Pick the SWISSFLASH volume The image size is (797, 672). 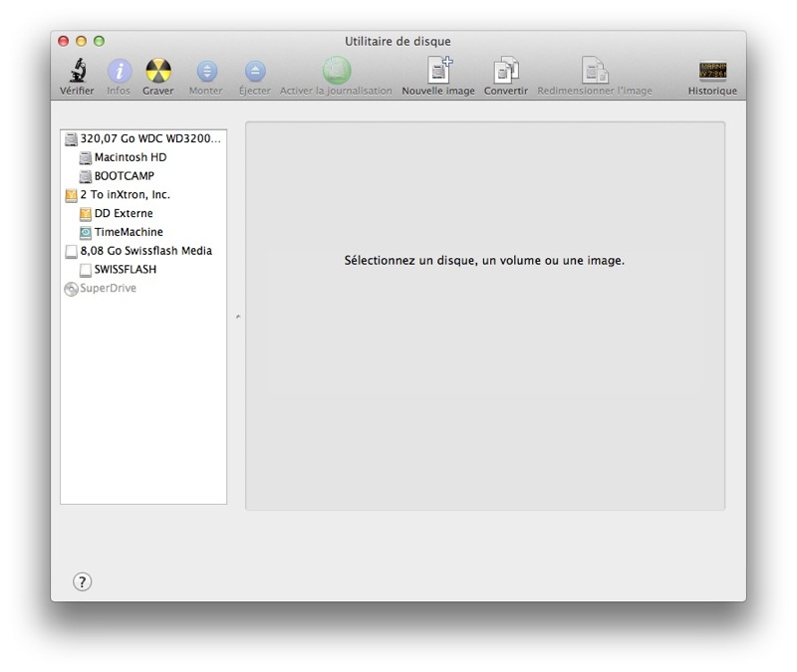[125, 270]
